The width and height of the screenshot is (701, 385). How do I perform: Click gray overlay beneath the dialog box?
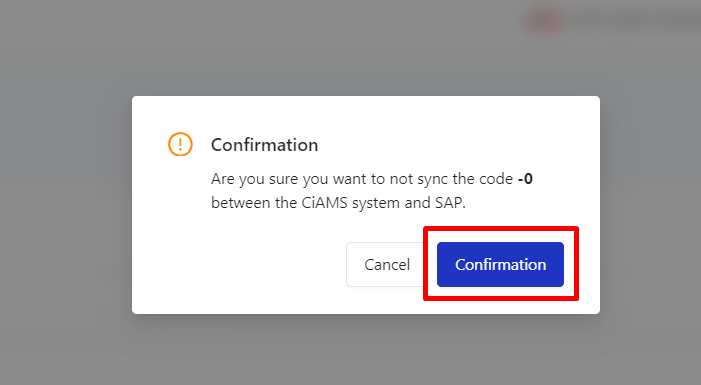click(366, 350)
